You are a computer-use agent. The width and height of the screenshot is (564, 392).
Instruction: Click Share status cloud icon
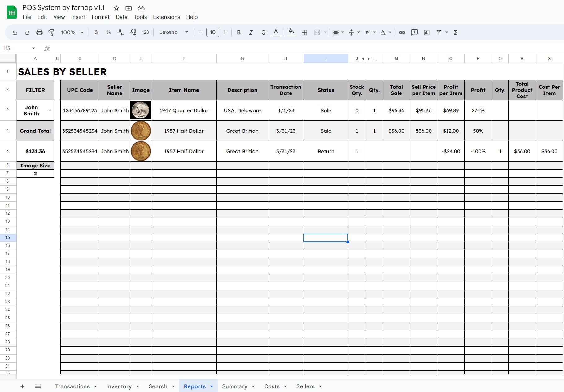pyautogui.click(x=141, y=8)
